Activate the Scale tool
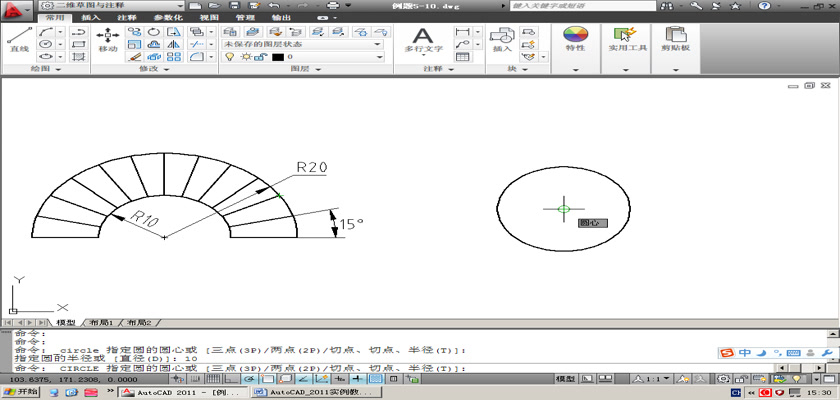This screenshot has width=840, height=400. (133, 44)
